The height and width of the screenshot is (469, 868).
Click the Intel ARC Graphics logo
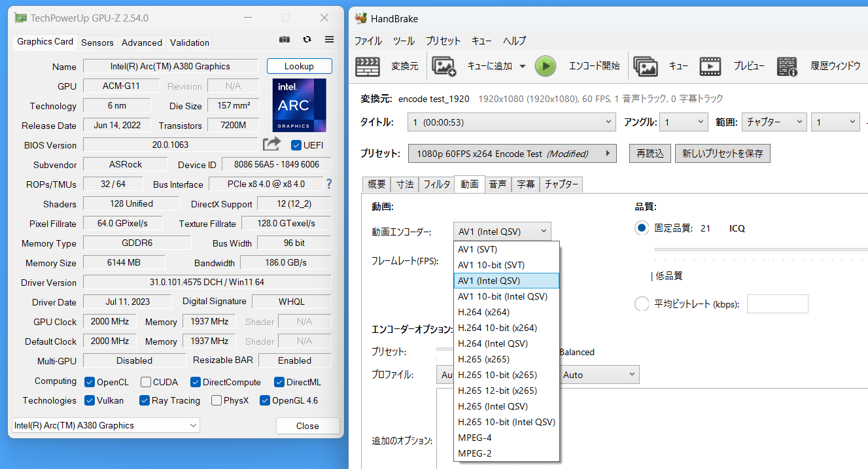[x=299, y=105]
